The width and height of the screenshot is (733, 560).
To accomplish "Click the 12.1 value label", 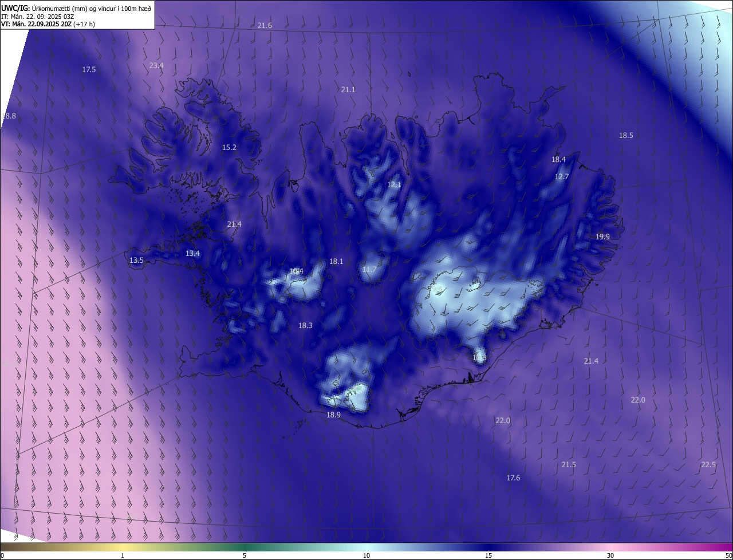I will 394,185.
